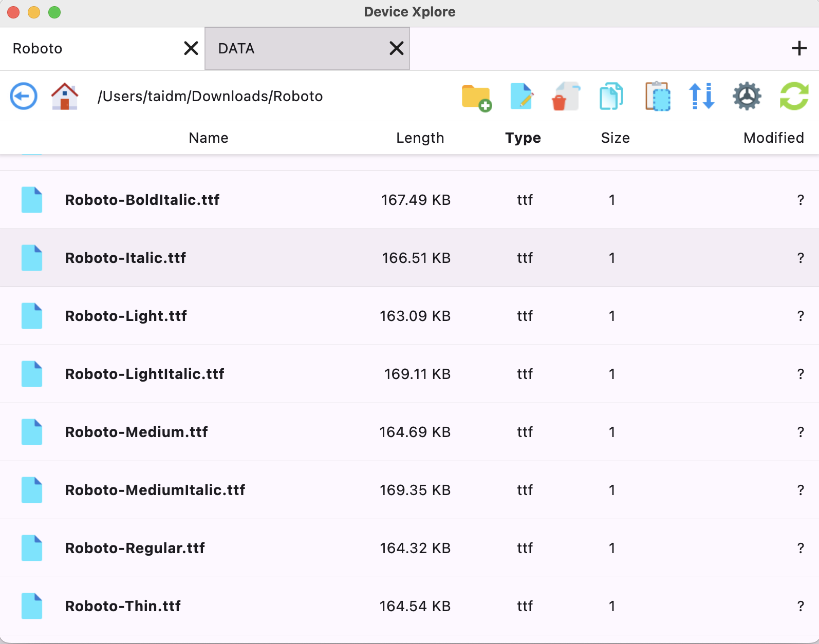Switch to the DATA tab

pos(307,48)
